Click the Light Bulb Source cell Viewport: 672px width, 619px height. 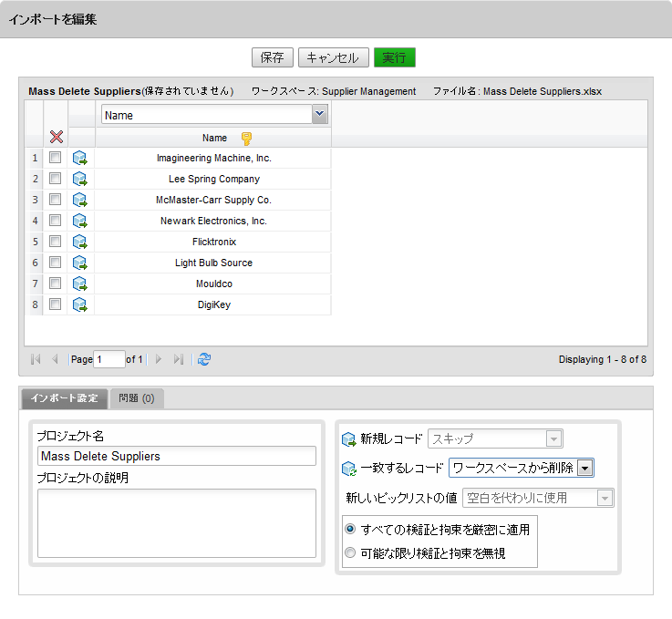(213, 263)
